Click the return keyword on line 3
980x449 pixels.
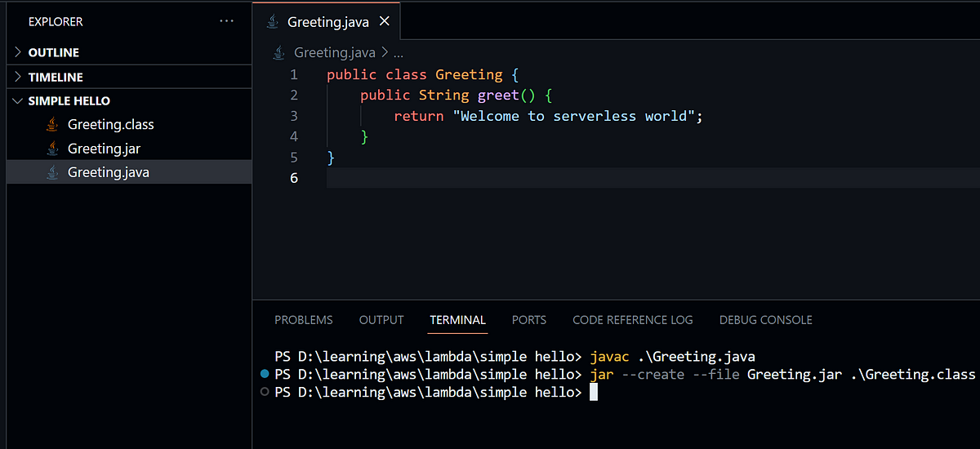point(419,116)
